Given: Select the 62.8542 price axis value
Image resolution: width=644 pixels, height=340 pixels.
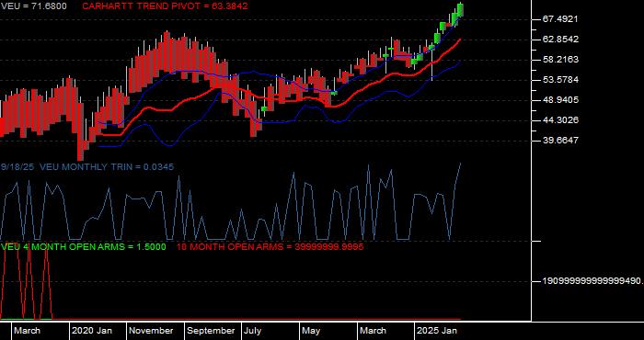Looking at the screenshot, I should pyautogui.click(x=560, y=40).
